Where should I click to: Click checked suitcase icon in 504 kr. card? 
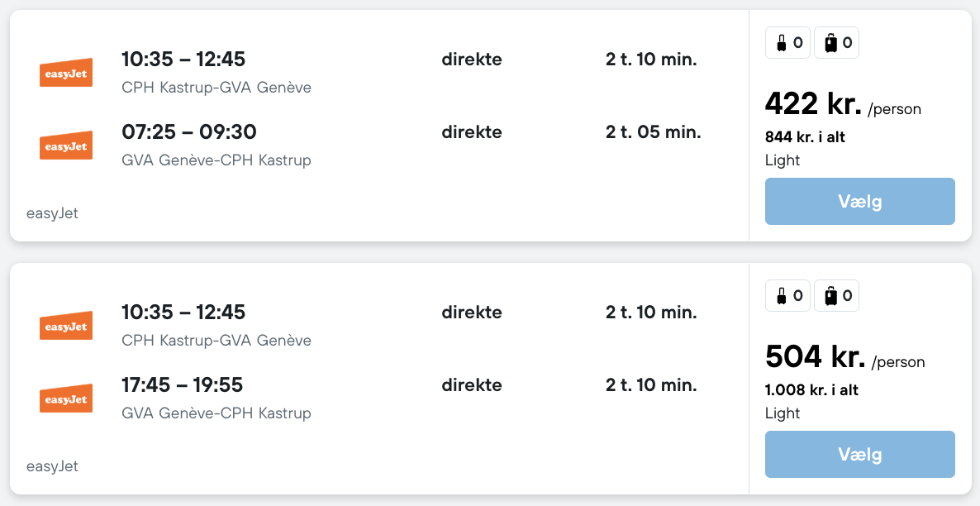tap(830, 296)
